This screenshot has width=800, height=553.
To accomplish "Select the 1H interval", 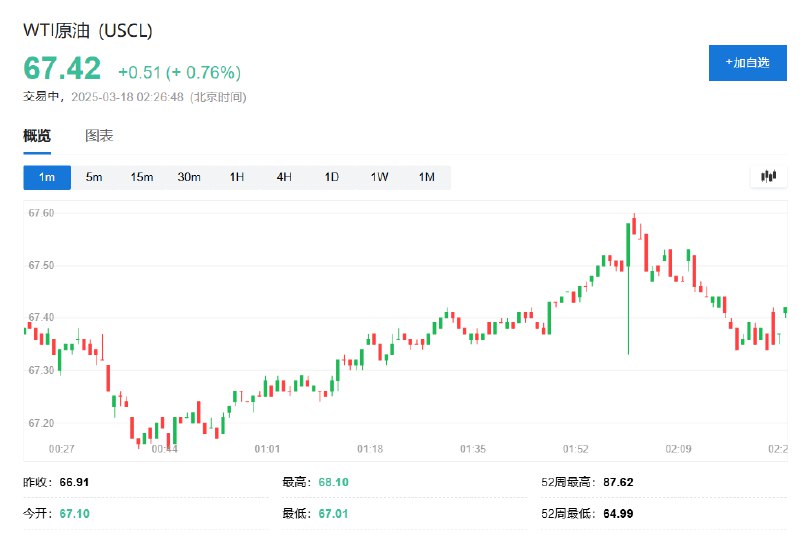I will (x=237, y=177).
